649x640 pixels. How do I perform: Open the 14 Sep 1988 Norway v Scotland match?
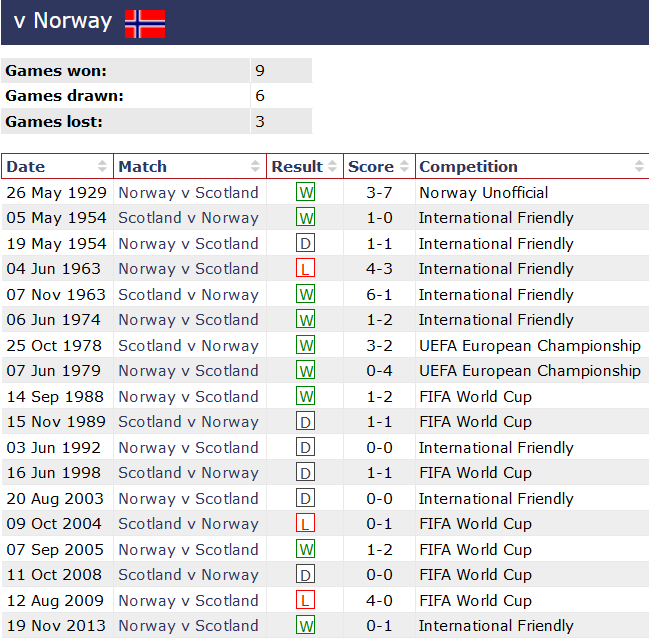coord(188,396)
